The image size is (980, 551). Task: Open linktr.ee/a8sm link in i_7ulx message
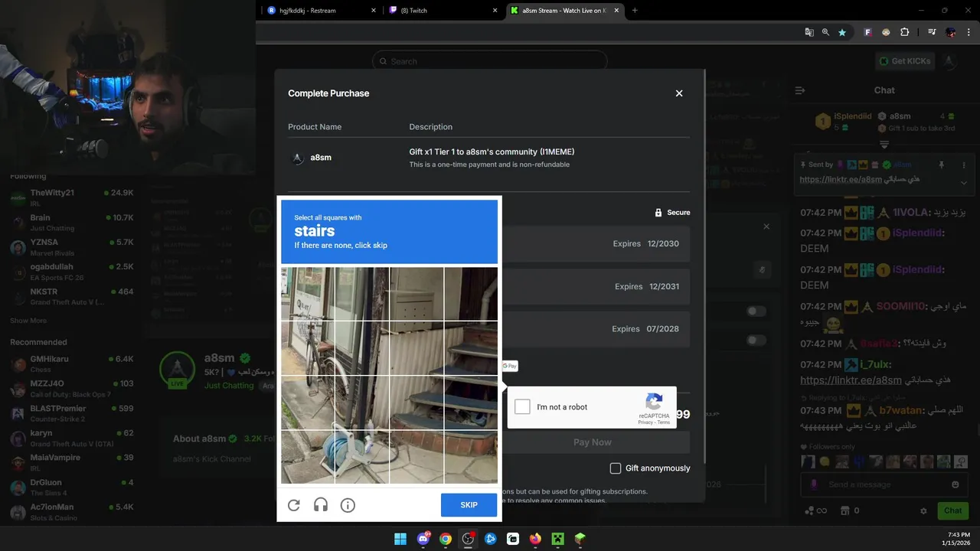tap(851, 380)
